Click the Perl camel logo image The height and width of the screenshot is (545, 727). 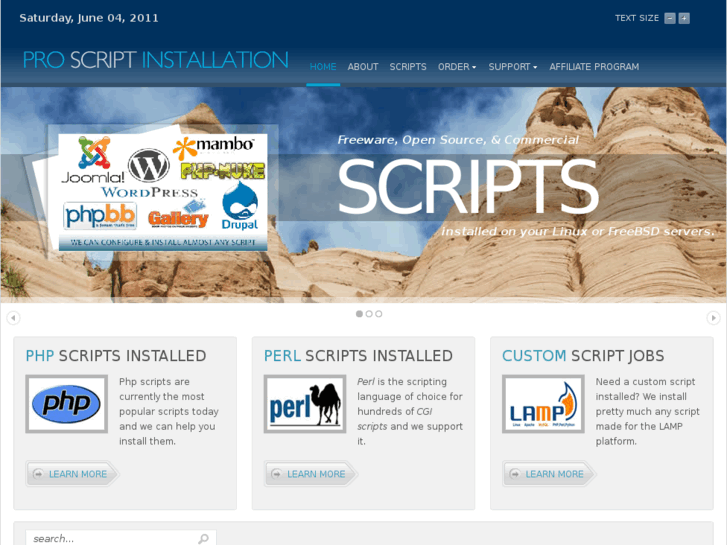(x=305, y=404)
